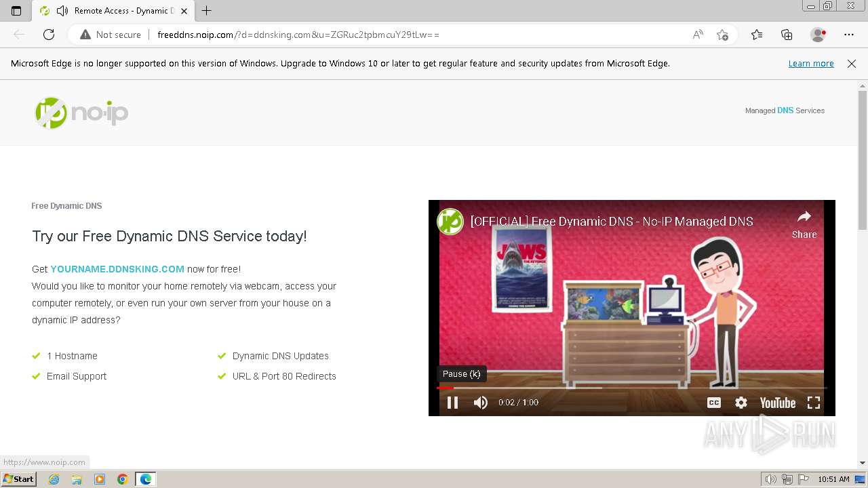Mute the tab via speaker icon

click(x=62, y=11)
